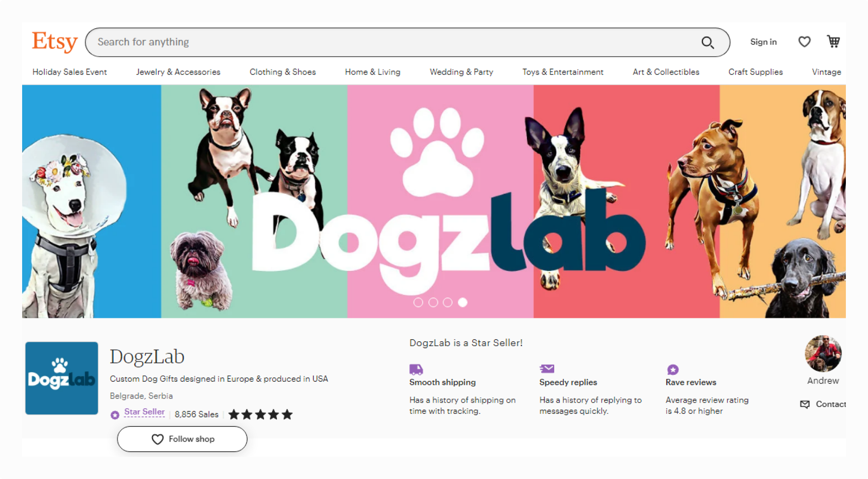This screenshot has height=479, width=868.
Task: Click the Star Seller link
Action: [x=145, y=412]
